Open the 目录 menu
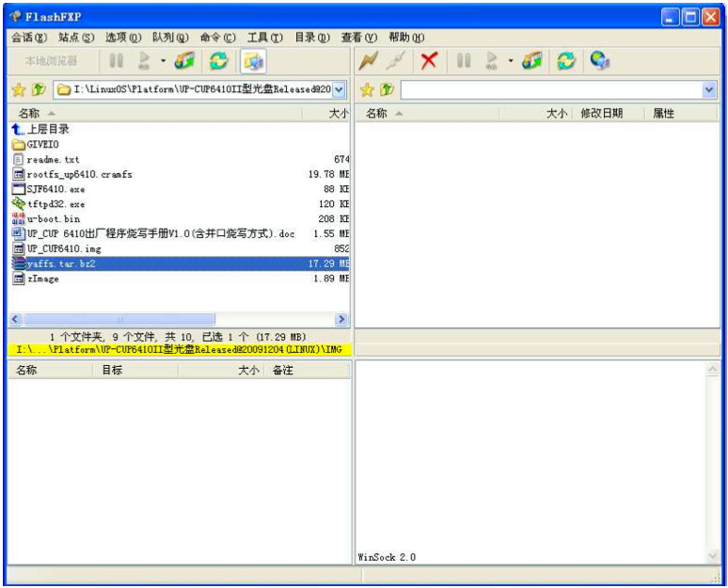This screenshot has height=588, width=728. coord(312,38)
